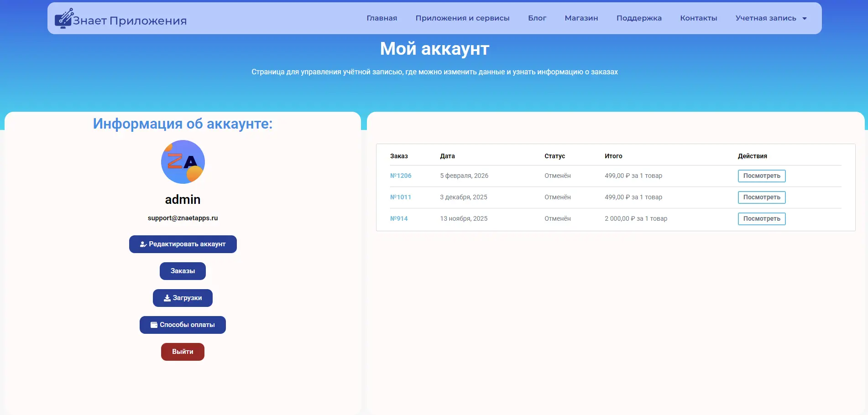Click the user-edit icon on Редактировать аккаунт
868x415 pixels.
click(x=143, y=244)
